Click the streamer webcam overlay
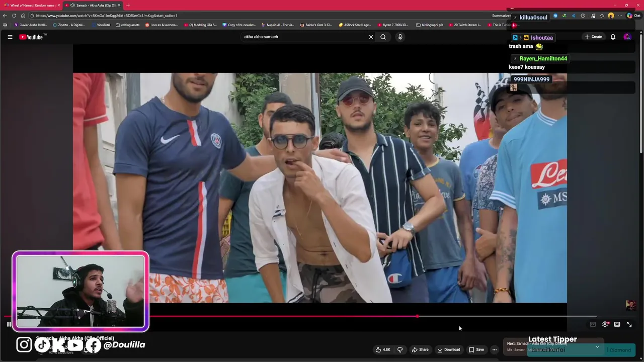This screenshot has width=644, height=362. point(80,292)
